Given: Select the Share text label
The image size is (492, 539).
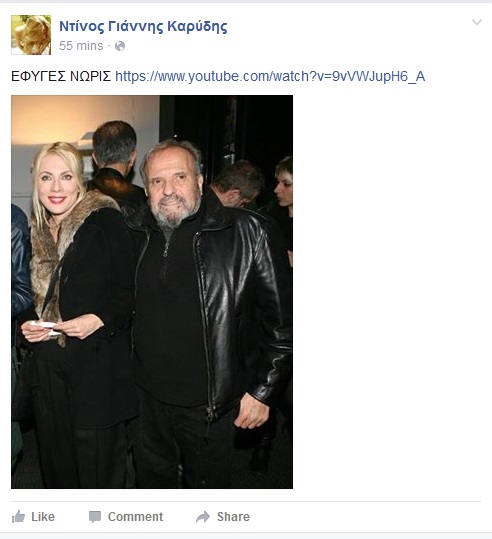Looking at the screenshot, I should coord(233,517).
